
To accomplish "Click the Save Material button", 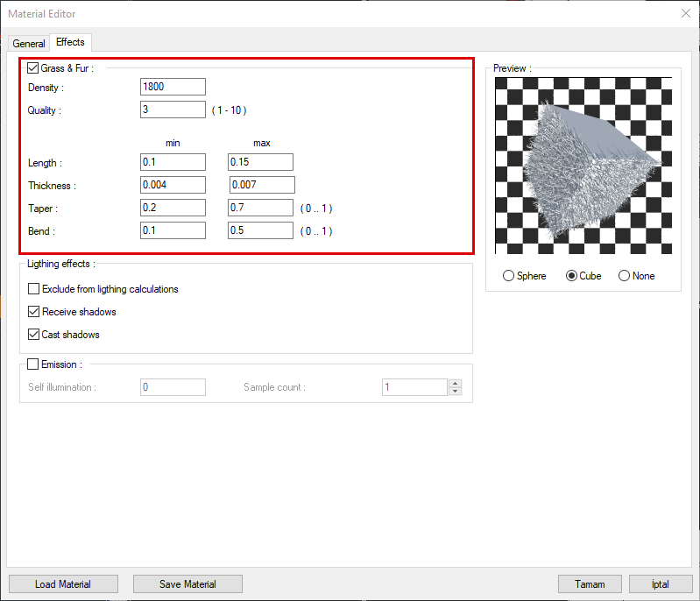I will (187, 584).
